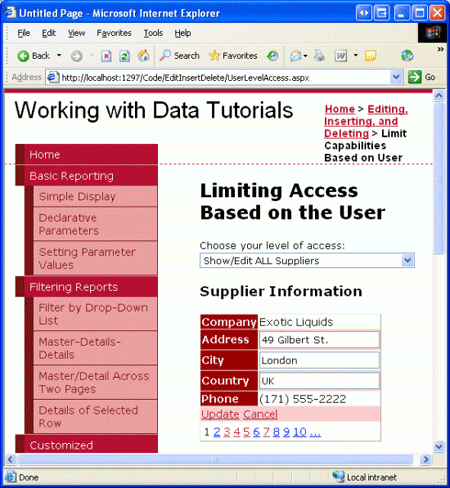
Task: Select Filtering Reports in the sidebar
Action: (x=74, y=287)
